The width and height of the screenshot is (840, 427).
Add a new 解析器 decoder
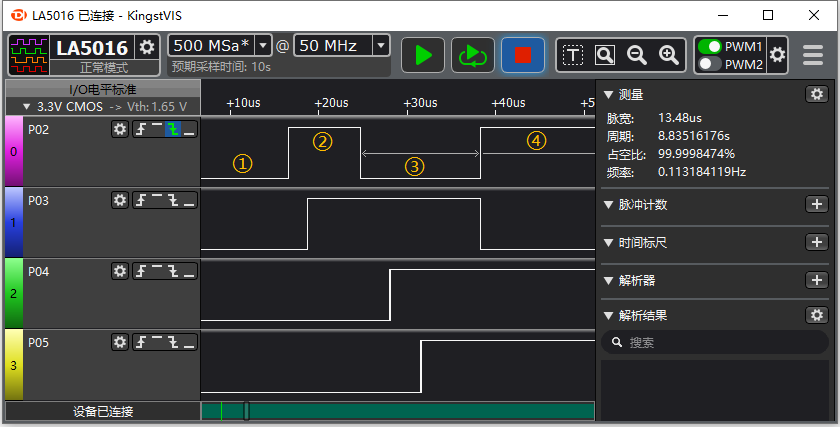click(816, 280)
